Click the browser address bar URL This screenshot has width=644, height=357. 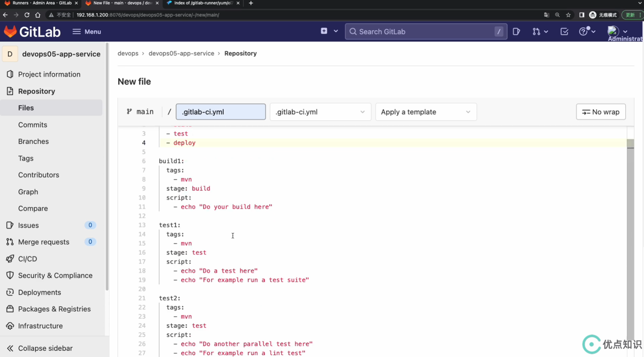148,15
